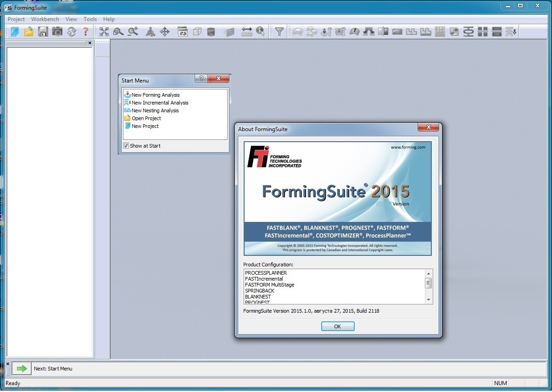Screen dimensions: 552x392
Task: Select FASTFORM MultiStage in the list
Action: 270,285
